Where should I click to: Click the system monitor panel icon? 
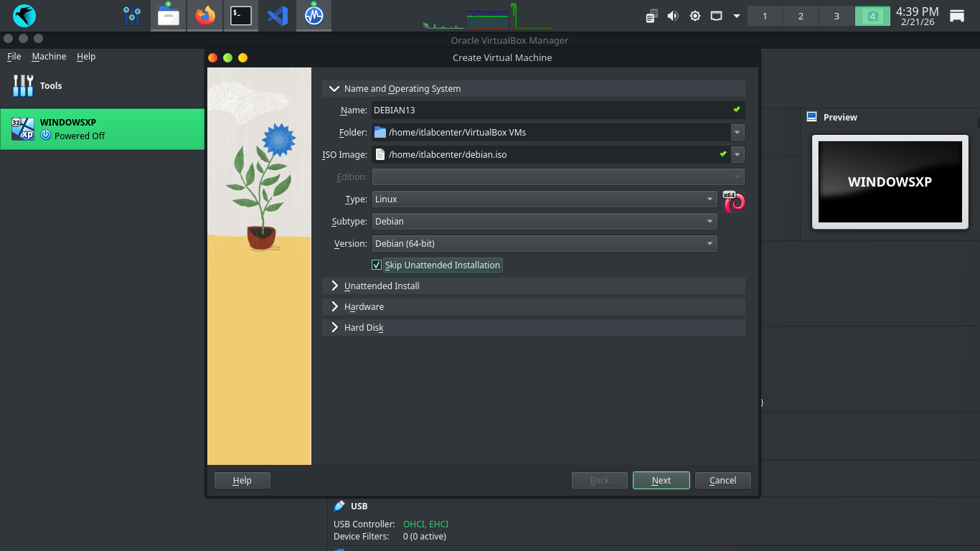(x=314, y=15)
